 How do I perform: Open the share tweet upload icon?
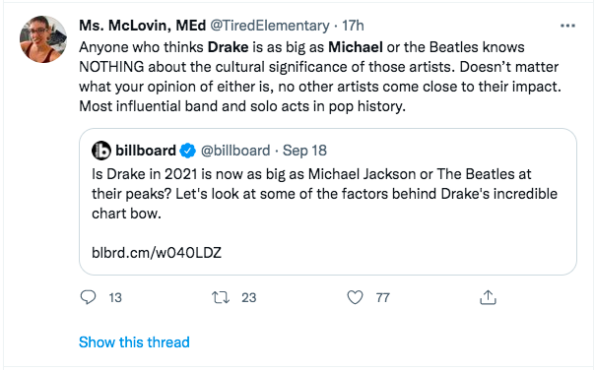point(488,297)
